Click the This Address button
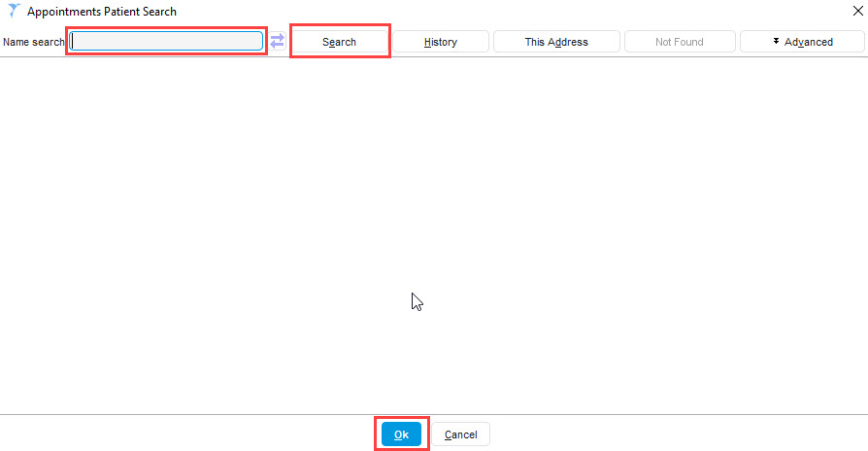The height and width of the screenshot is (451, 868). [556, 42]
